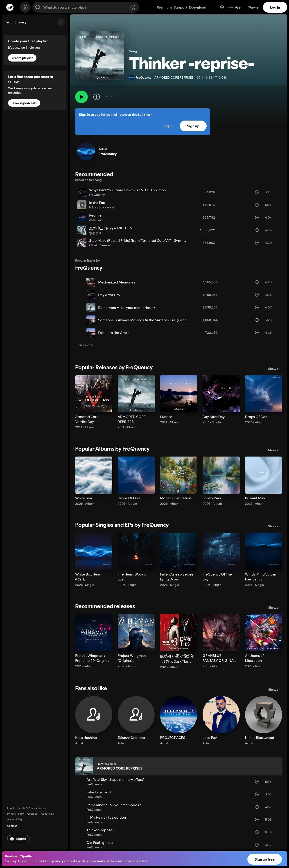Create a playlist with the library plus icon
The image size is (289, 868).
[x=61, y=22]
